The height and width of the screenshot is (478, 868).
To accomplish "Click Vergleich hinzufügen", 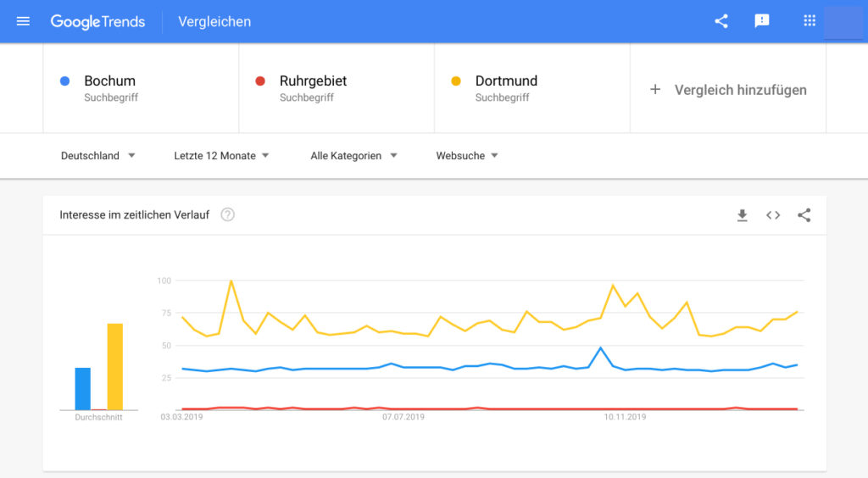I will (740, 90).
